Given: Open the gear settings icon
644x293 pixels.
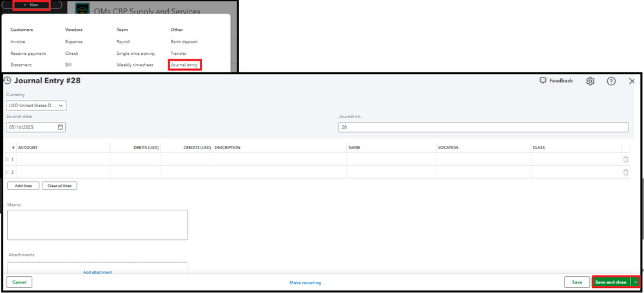Looking at the screenshot, I should 590,81.
